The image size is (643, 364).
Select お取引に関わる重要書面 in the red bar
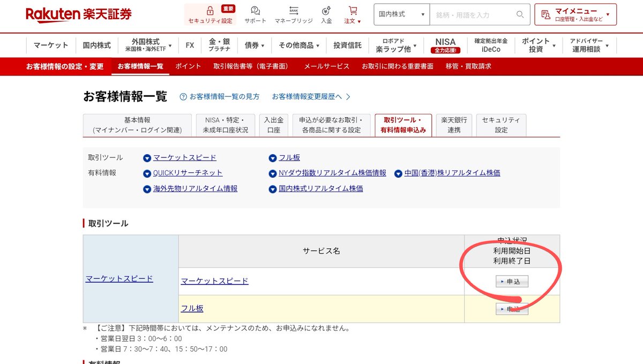pos(398,66)
